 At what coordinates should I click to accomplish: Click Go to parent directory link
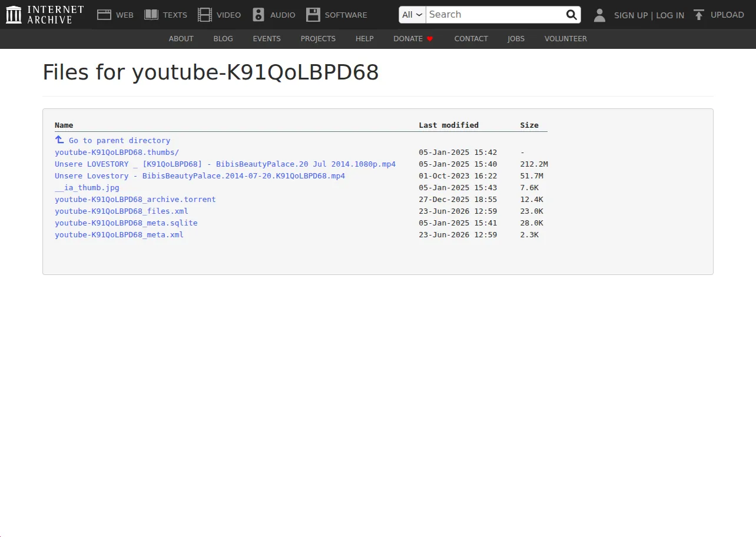pos(120,141)
